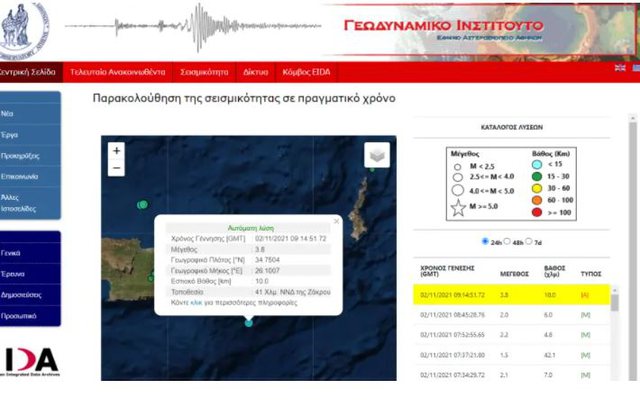Image resolution: width=640 pixels, height=407 pixels.
Task: Open the map layers selector
Action: coord(376,155)
